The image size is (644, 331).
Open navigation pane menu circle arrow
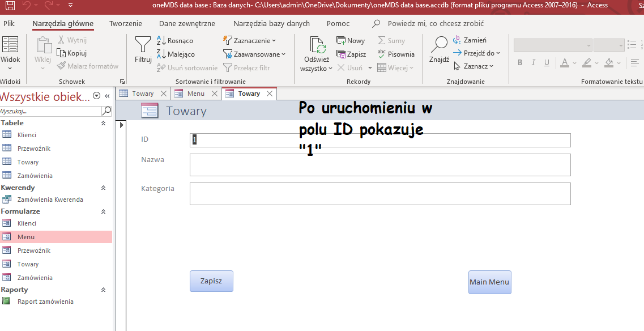coord(97,96)
